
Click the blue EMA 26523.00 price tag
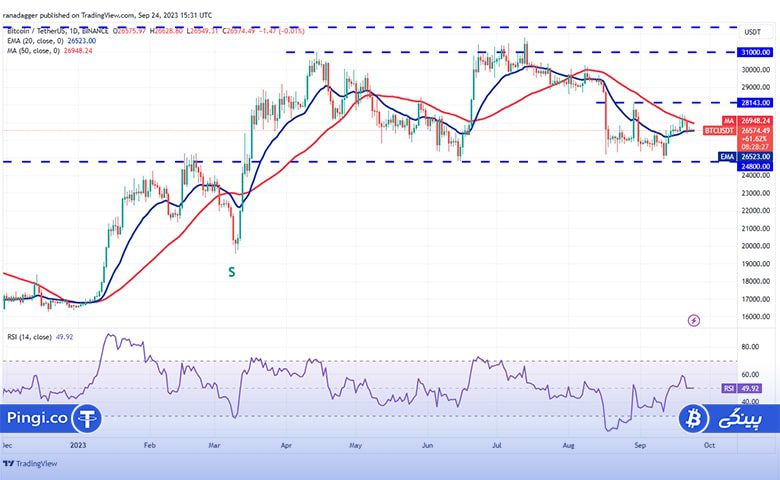[x=745, y=157]
